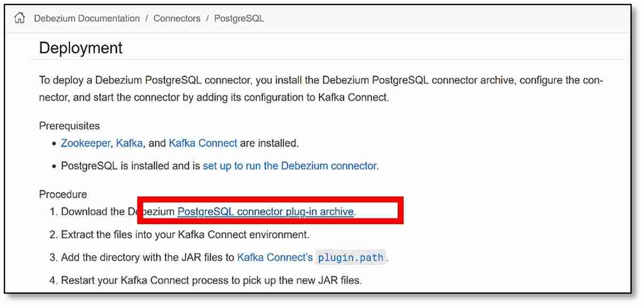644x306 pixels.
Task: Click the Procedure subheading
Action: point(63,194)
